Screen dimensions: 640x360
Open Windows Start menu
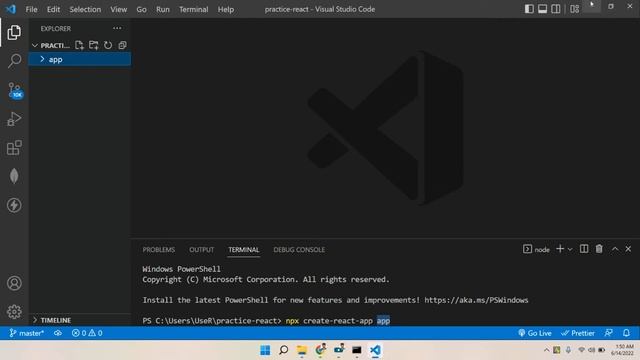(265, 350)
